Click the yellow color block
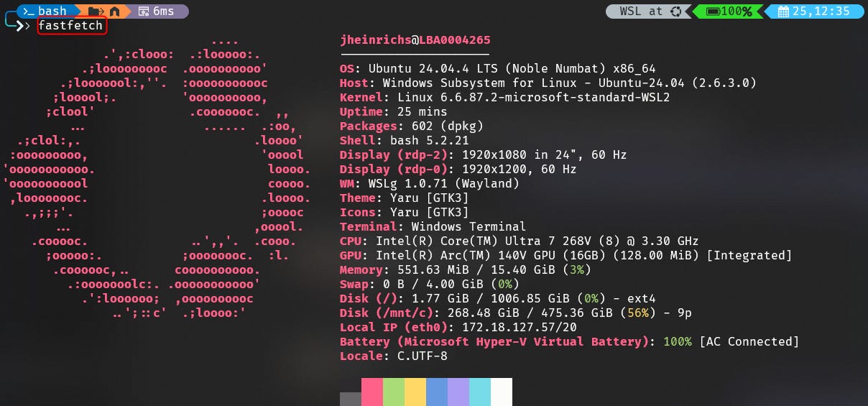Image resolution: width=868 pixels, height=406 pixels. pyautogui.click(x=415, y=392)
